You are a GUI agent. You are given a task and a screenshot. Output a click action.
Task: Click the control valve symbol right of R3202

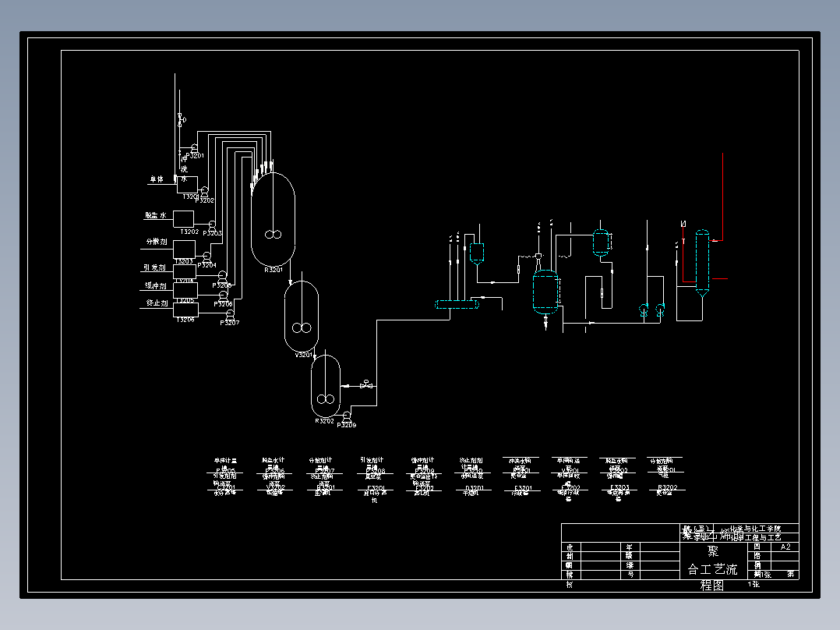click(366, 384)
